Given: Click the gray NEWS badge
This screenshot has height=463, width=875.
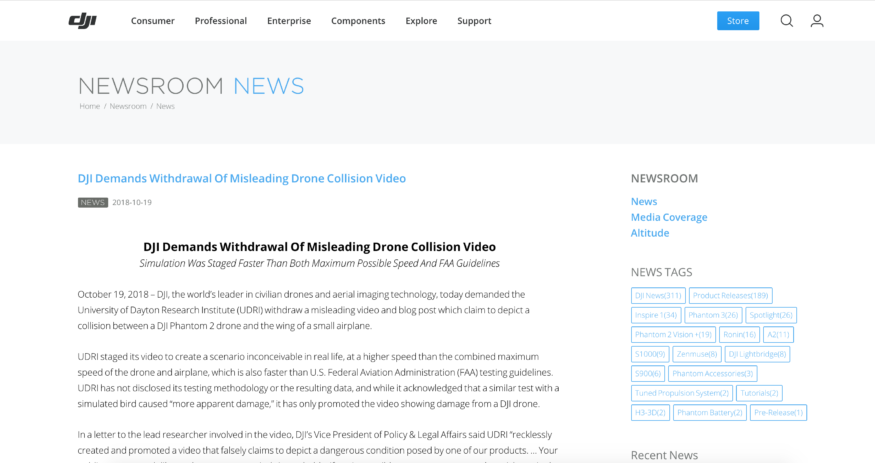Looking at the screenshot, I should click(93, 202).
